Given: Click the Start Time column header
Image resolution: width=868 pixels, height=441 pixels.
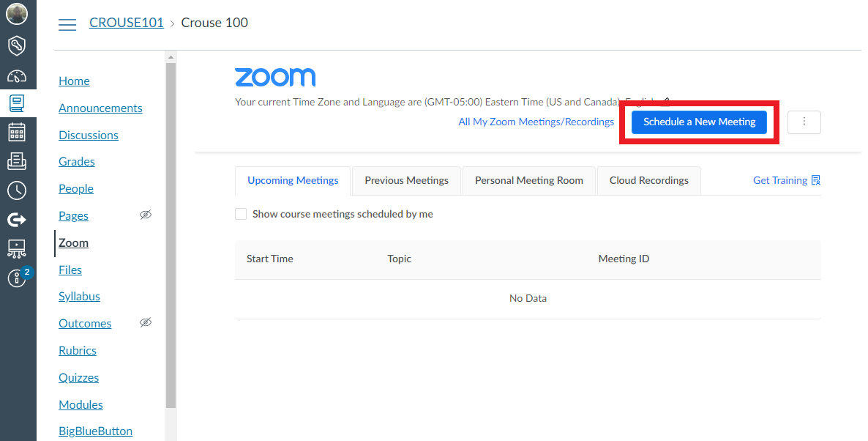Looking at the screenshot, I should (269, 259).
